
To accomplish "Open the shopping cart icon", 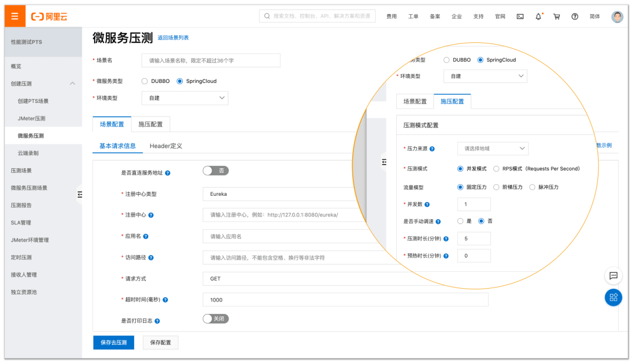I will (556, 16).
